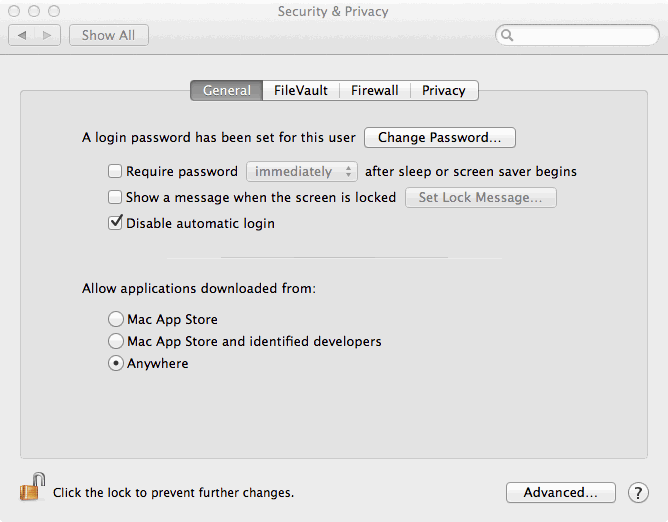Click the lock icon to prevent changes
Screen dimensions: 668x522
coord(32,487)
